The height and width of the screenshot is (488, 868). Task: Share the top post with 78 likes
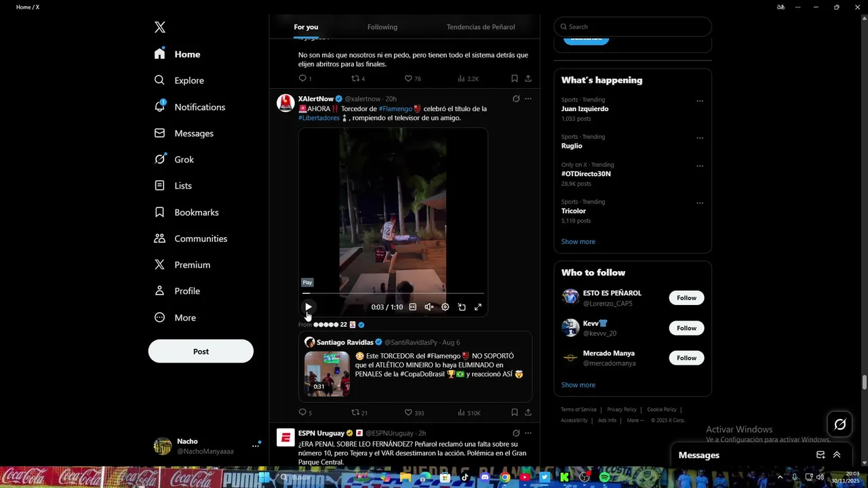[x=528, y=79]
